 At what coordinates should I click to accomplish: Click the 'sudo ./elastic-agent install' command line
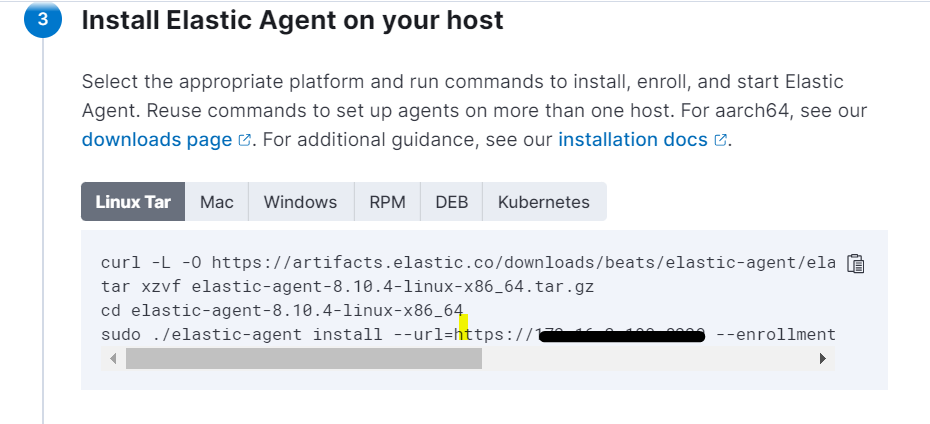[x=468, y=334]
